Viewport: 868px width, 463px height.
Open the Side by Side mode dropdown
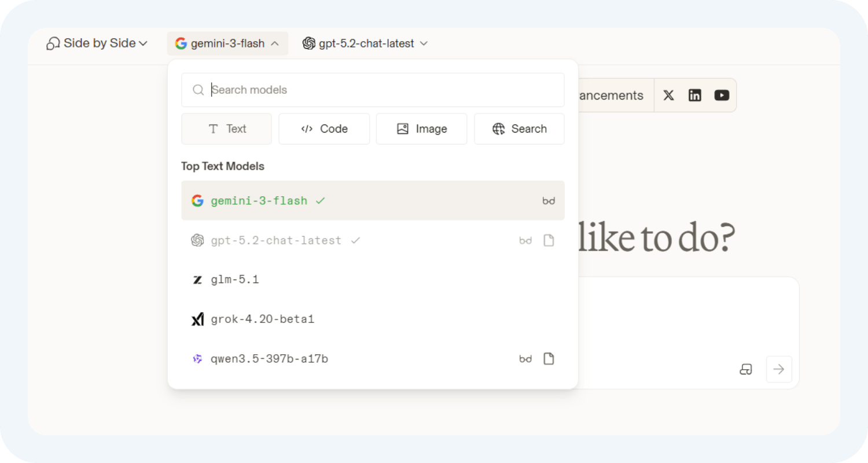coord(97,43)
